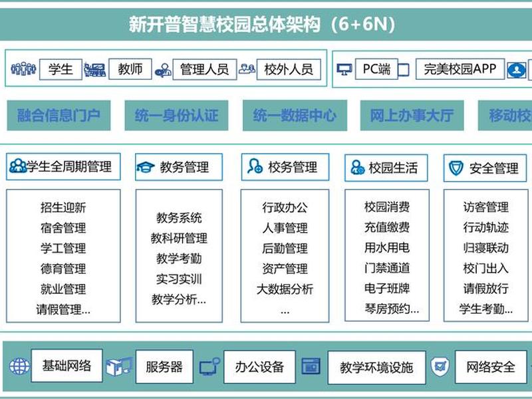
Task: Open the 学生全周期管理 module header
Action: pyautogui.click(x=63, y=167)
